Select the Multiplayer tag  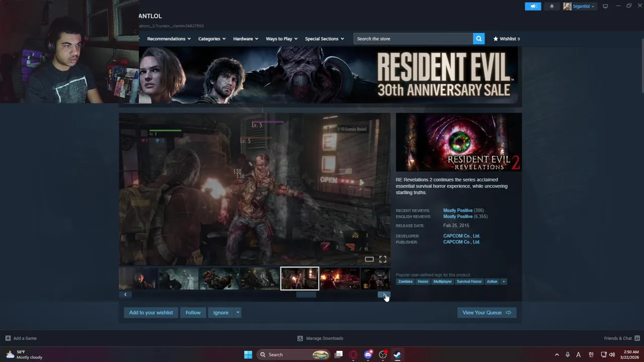pos(443,282)
